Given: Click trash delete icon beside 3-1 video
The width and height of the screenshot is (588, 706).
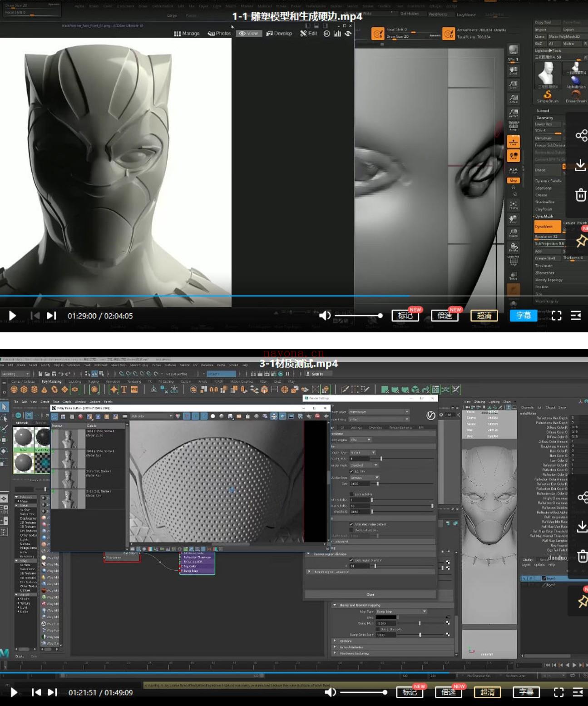Looking at the screenshot, I should tap(583, 556).
